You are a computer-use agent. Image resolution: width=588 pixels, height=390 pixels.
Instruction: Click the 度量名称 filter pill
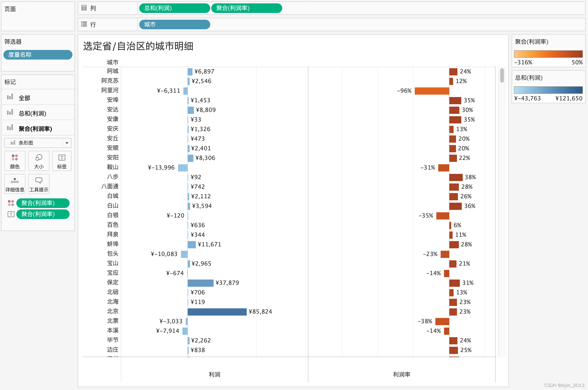[38, 55]
